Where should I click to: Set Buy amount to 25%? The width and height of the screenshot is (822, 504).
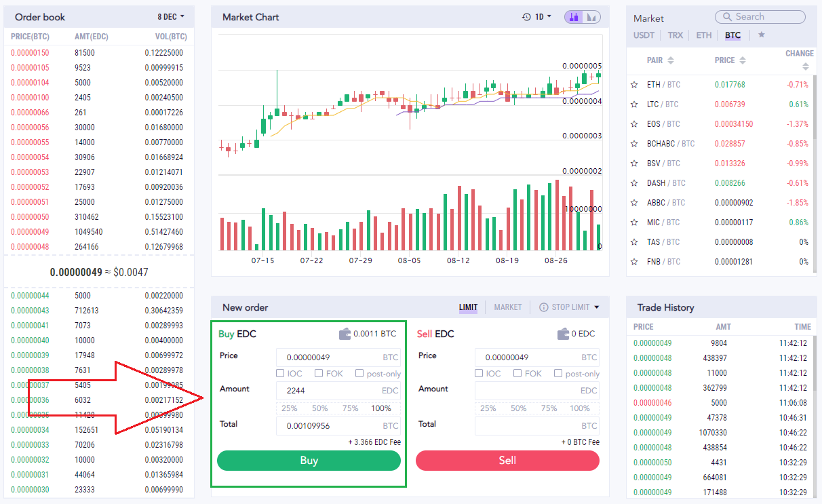click(x=290, y=408)
